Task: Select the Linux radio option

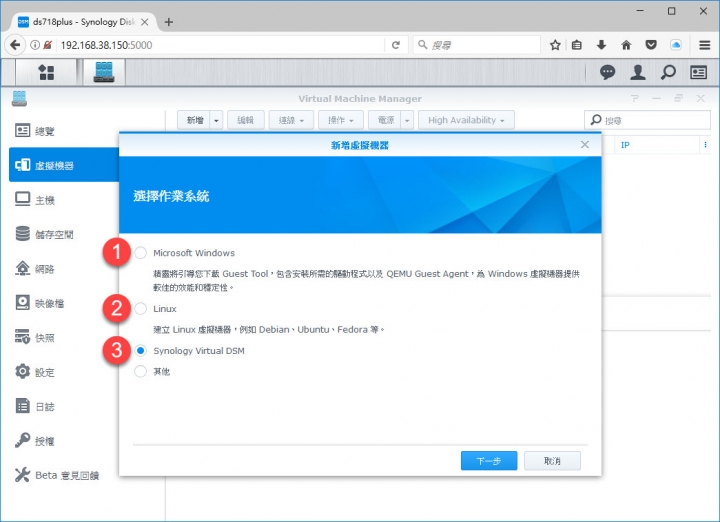Action: [x=141, y=309]
